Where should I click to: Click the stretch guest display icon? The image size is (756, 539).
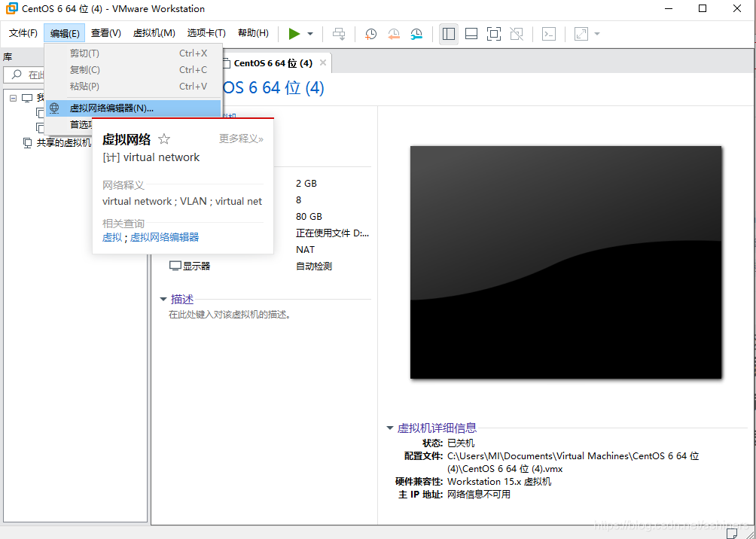point(581,34)
